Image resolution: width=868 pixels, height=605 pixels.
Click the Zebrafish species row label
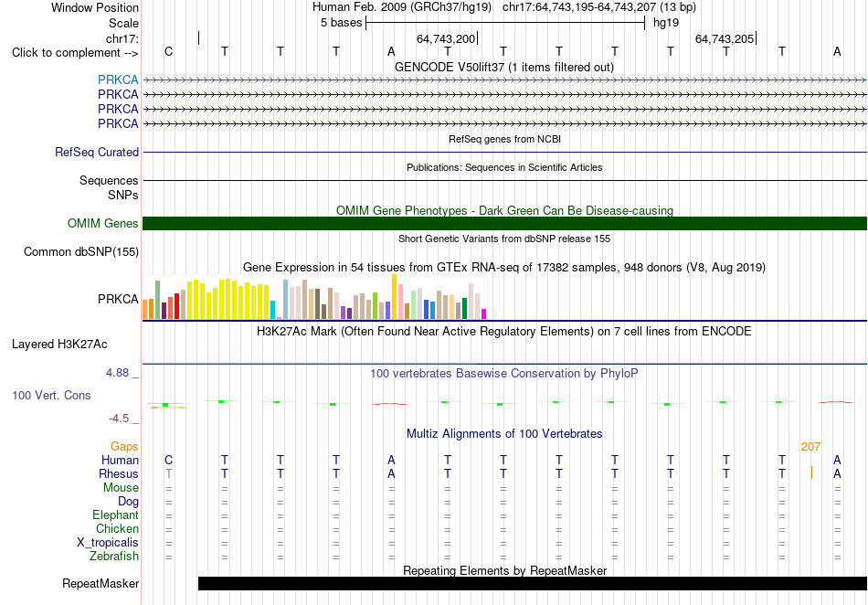(x=114, y=556)
